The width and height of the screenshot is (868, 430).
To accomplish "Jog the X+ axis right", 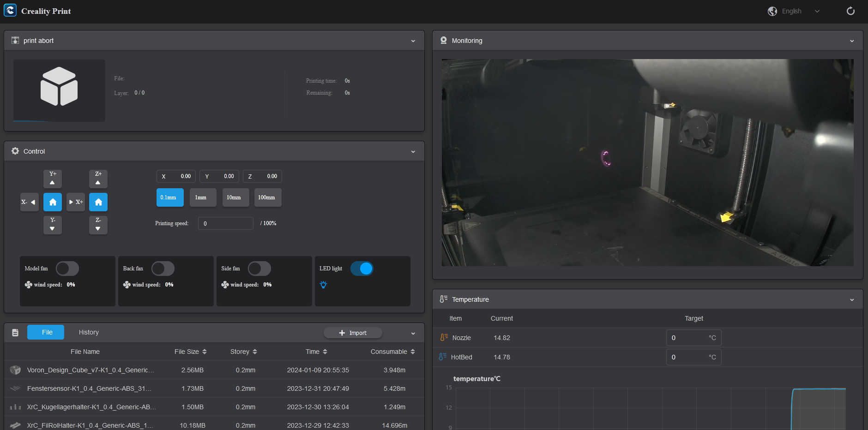I will (x=76, y=202).
